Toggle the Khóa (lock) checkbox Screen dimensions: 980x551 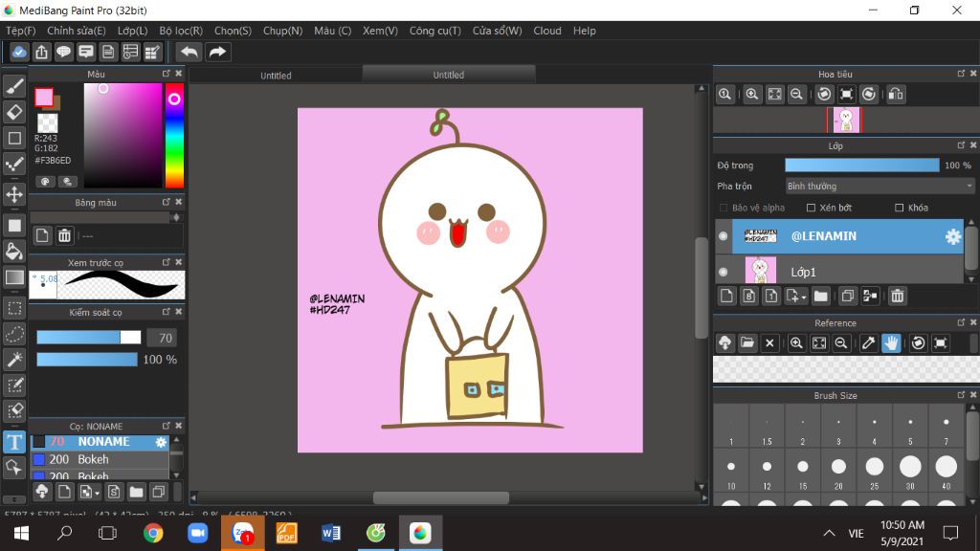point(900,208)
